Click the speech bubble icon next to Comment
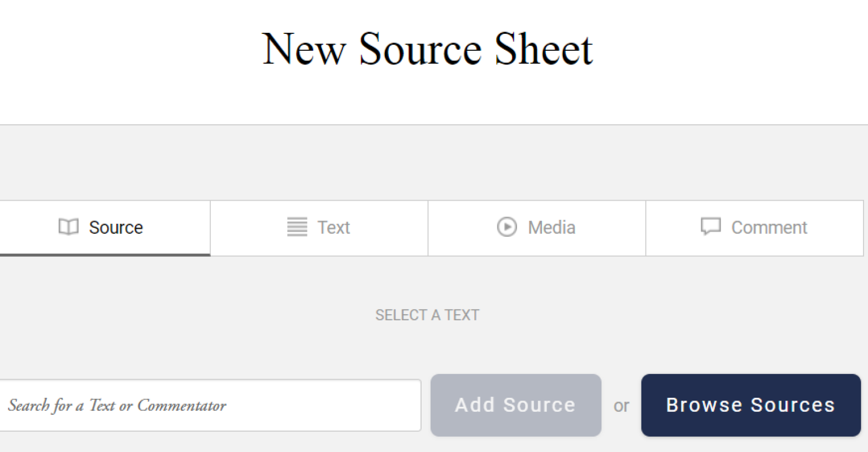 tap(711, 227)
